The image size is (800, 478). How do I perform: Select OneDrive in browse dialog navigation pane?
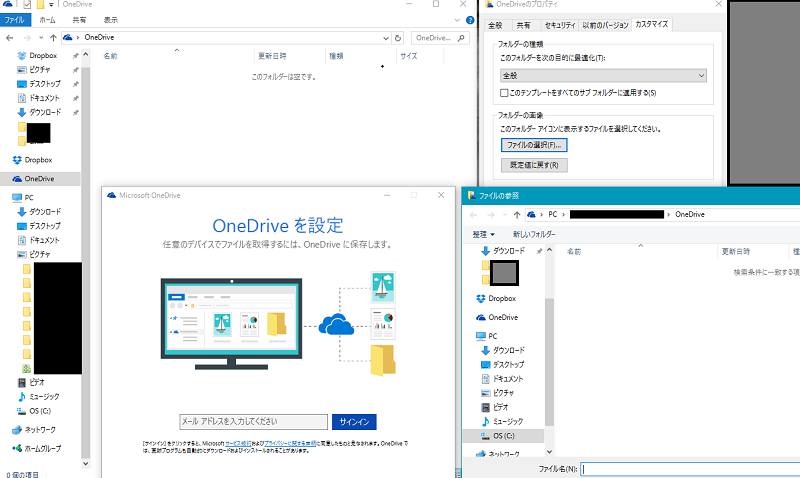(x=503, y=317)
